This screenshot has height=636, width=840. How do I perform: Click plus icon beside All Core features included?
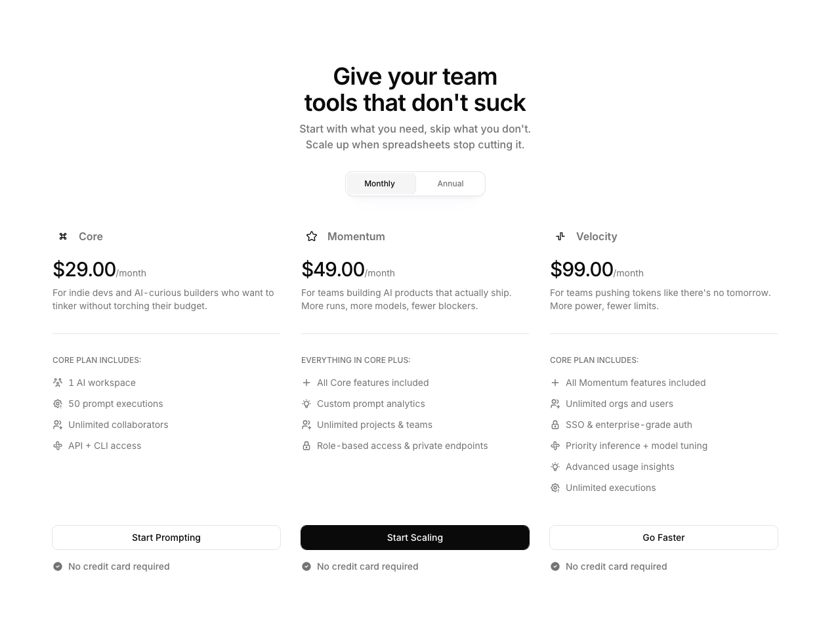click(x=306, y=383)
